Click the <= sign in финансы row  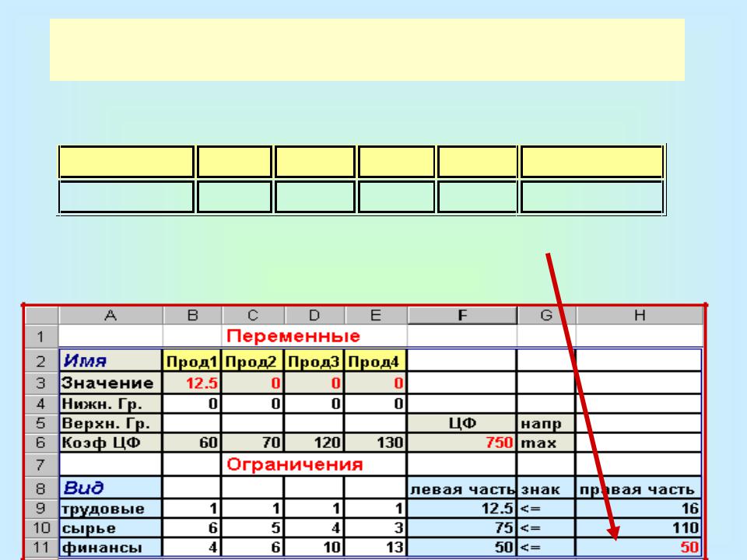pos(546,547)
